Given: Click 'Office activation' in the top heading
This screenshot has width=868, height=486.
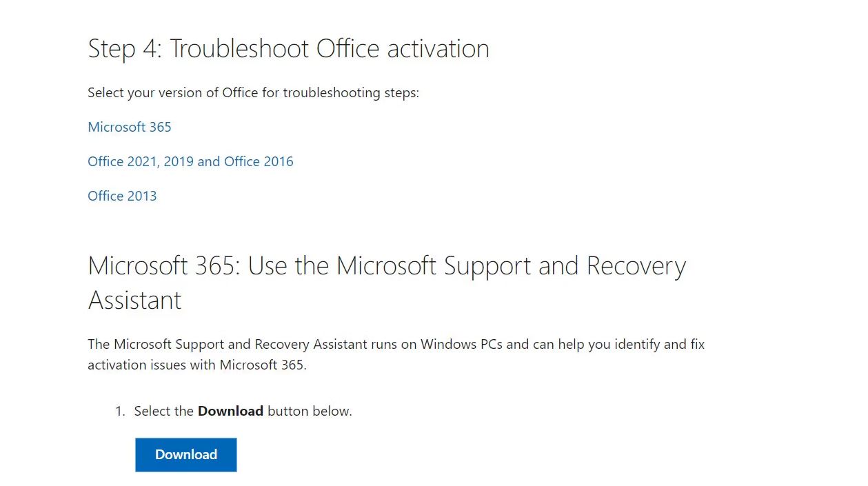Looking at the screenshot, I should (x=403, y=49).
